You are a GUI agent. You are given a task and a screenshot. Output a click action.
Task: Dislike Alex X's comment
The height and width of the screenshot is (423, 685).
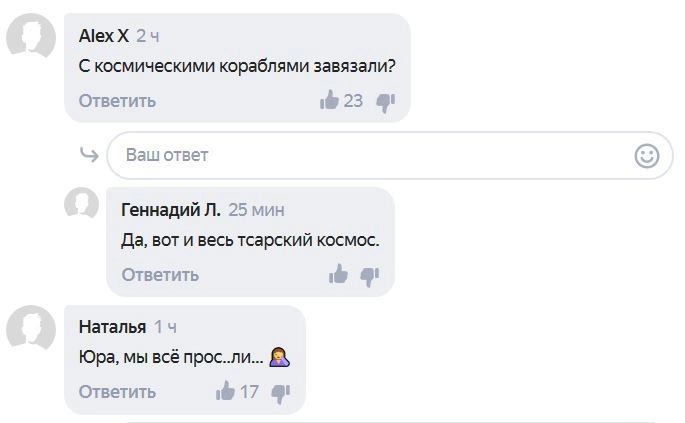pyautogui.click(x=385, y=100)
